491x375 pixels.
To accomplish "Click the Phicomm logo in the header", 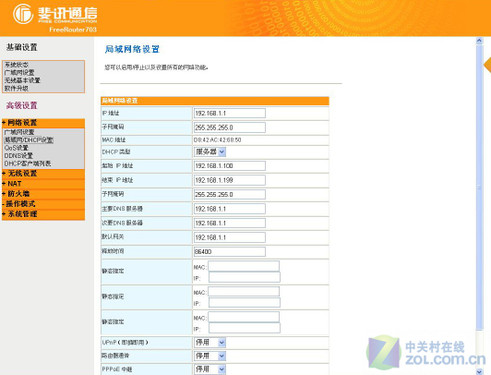I will coord(55,14).
